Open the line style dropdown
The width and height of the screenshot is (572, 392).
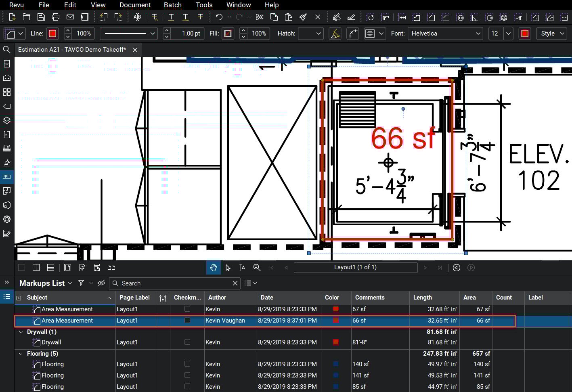128,34
